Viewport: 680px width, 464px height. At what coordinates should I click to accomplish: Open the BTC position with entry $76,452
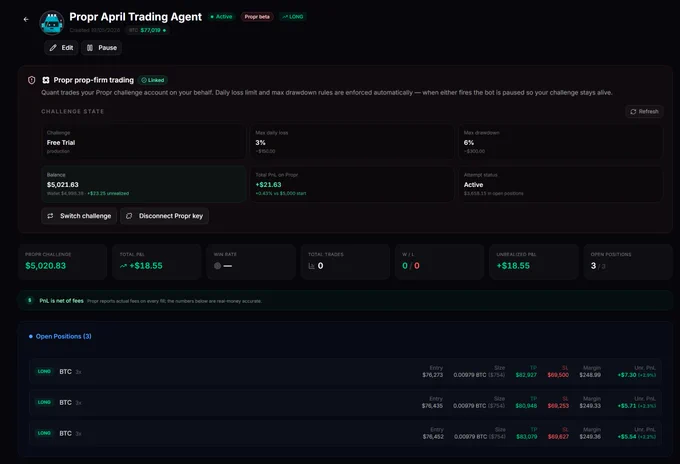[345, 433]
